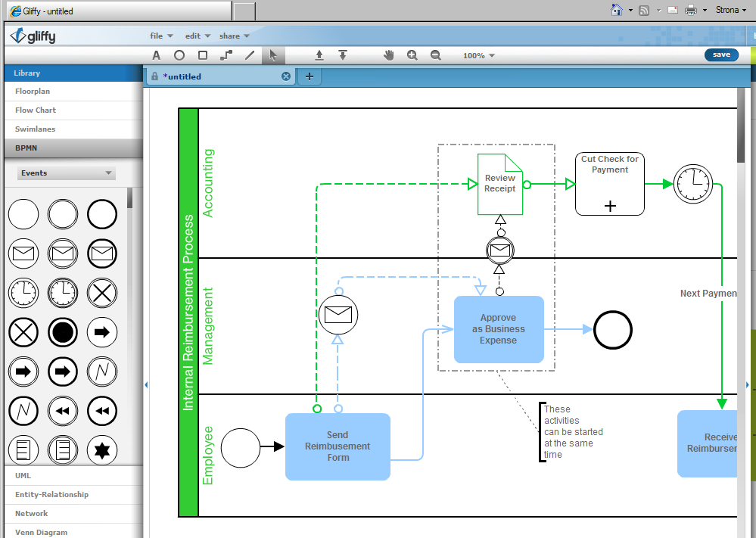Pick the timer start event shape

point(23,293)
